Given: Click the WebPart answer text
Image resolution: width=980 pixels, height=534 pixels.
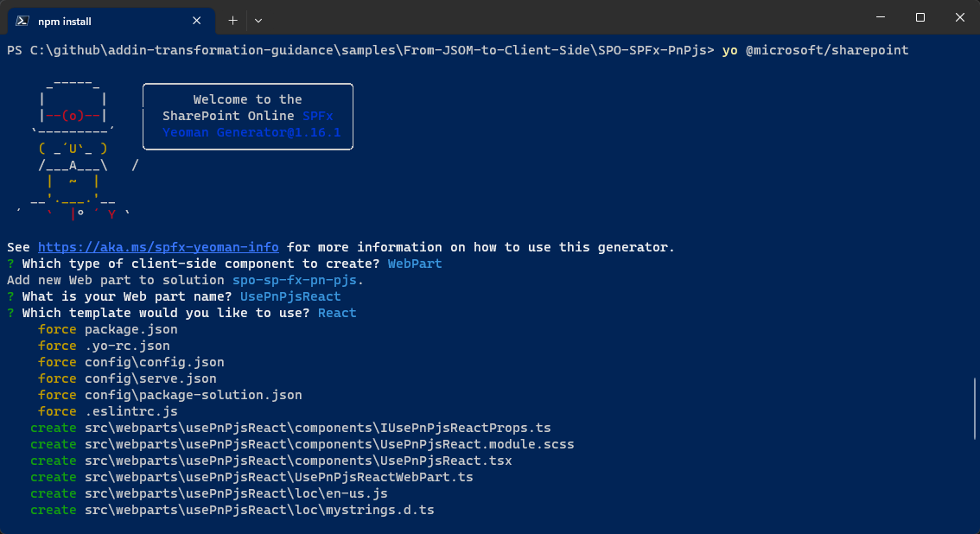Looking at the screenshot, I should point(414,264).
